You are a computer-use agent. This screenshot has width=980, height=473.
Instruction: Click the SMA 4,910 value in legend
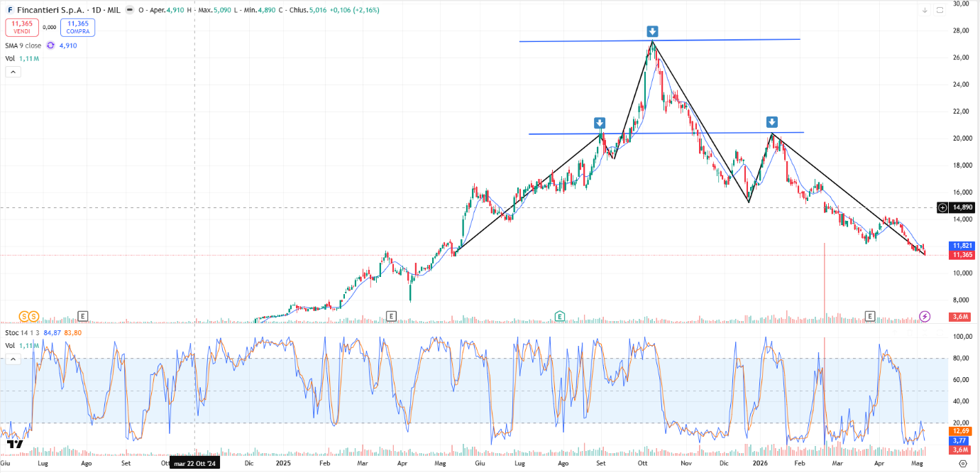coord(68,45)
